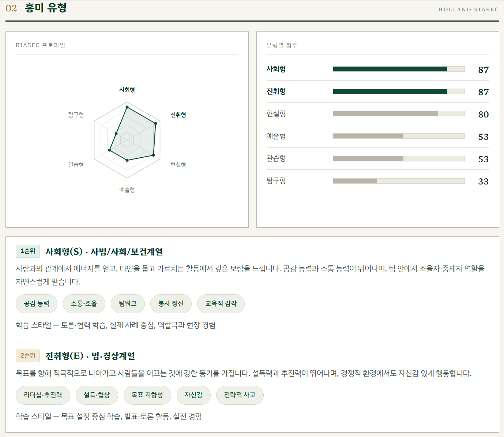Click the 관습형 score progress bar
The image size is (504, 437).
coord(399,158)
